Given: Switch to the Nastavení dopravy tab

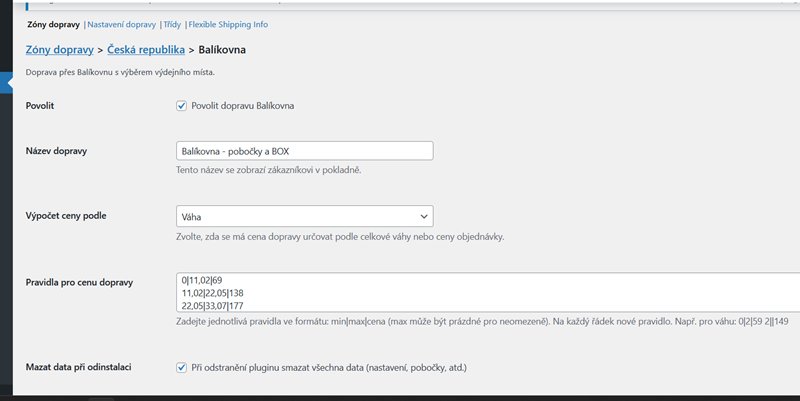Looking at the screenshot, I should [x=123, y=24].
